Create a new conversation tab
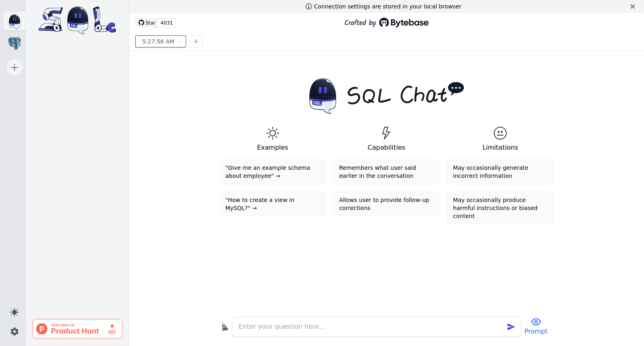This screenshot has height=346, width=644. (x=196, y=41)
